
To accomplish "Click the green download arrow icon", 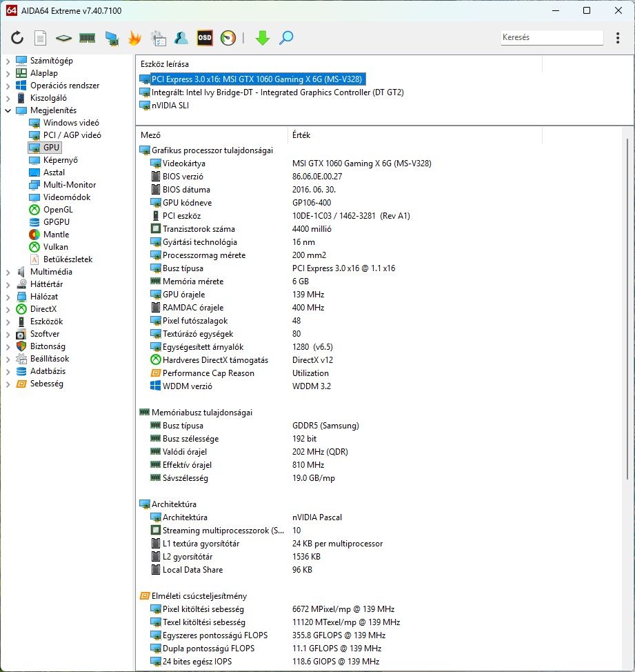I will coord(263,38).
